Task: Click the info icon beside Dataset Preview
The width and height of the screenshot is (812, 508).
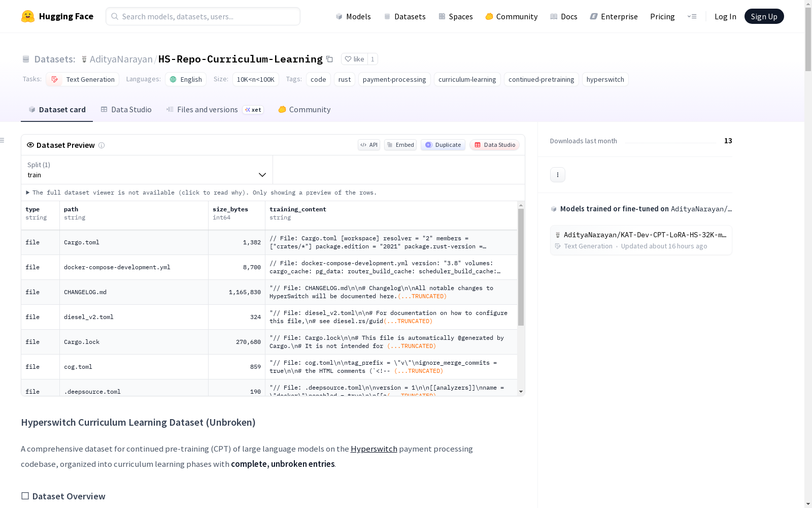Action: tap(101, 145)
